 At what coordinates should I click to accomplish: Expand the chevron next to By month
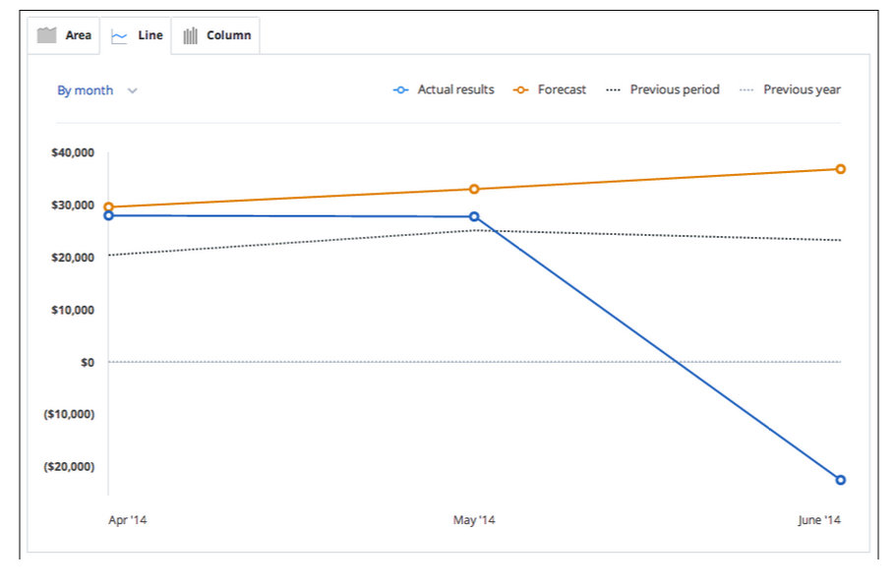[x=132, y=90]
